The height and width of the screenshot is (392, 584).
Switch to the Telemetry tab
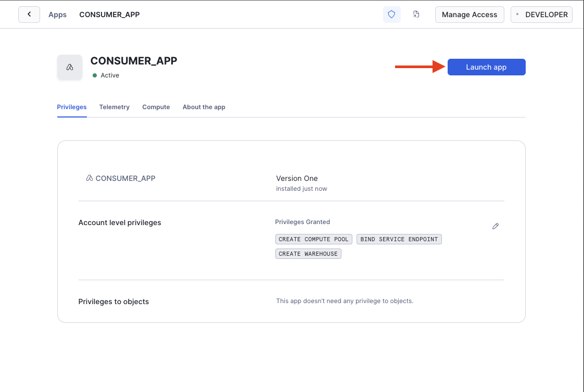click(x=115, y=107)
